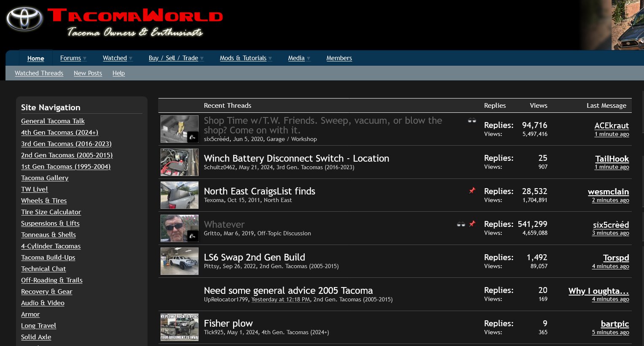Image resolution: width=644 pixels, height=346 pixels.
Task: Open 1st Gen Tacomas (1995-2004) forum
Action: coord(66,167)
